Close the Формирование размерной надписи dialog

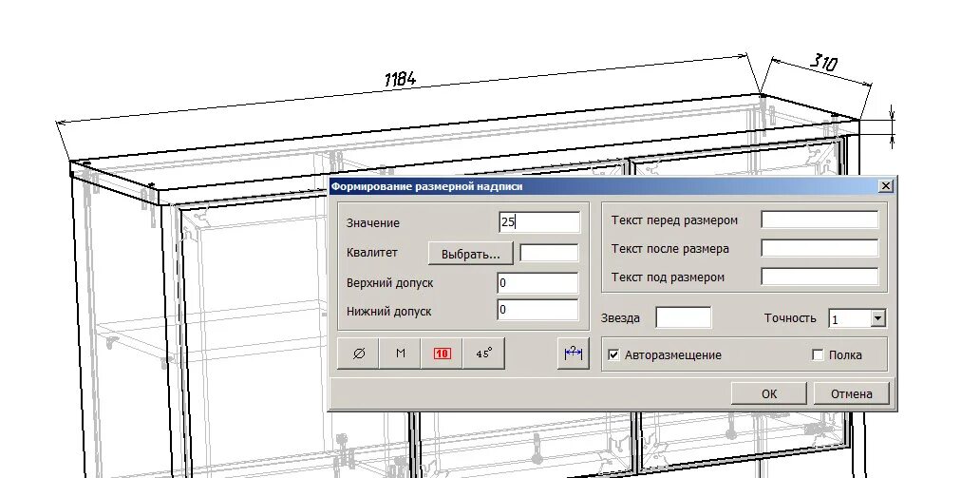(886, 186)
